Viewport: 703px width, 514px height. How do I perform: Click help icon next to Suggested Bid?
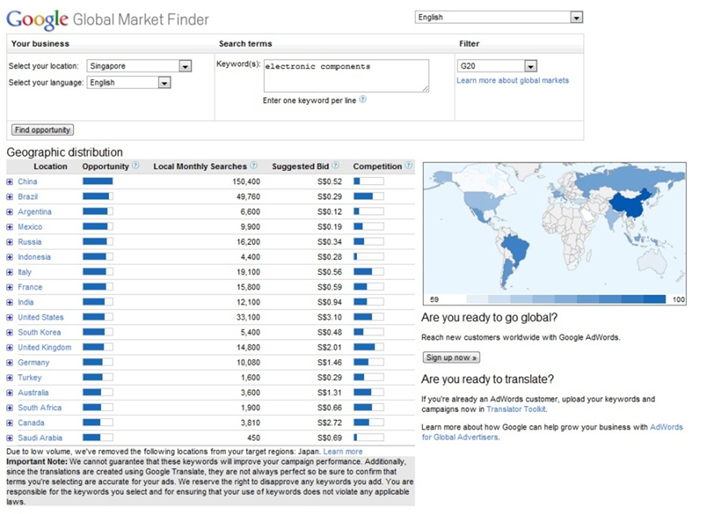click(337, 166)
